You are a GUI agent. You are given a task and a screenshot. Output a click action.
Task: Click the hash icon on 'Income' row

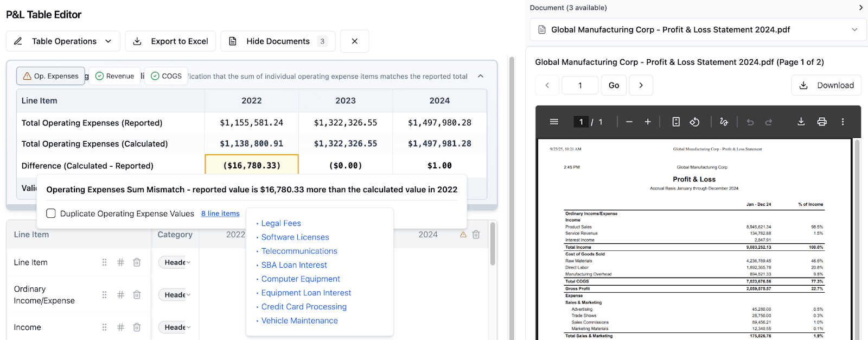click(x=120, y=328)
